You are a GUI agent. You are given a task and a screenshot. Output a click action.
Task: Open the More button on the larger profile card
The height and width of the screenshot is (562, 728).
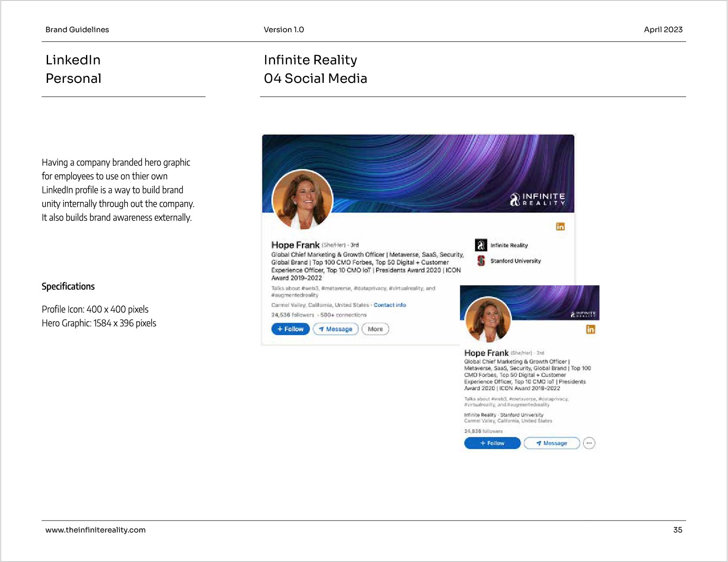375,329
